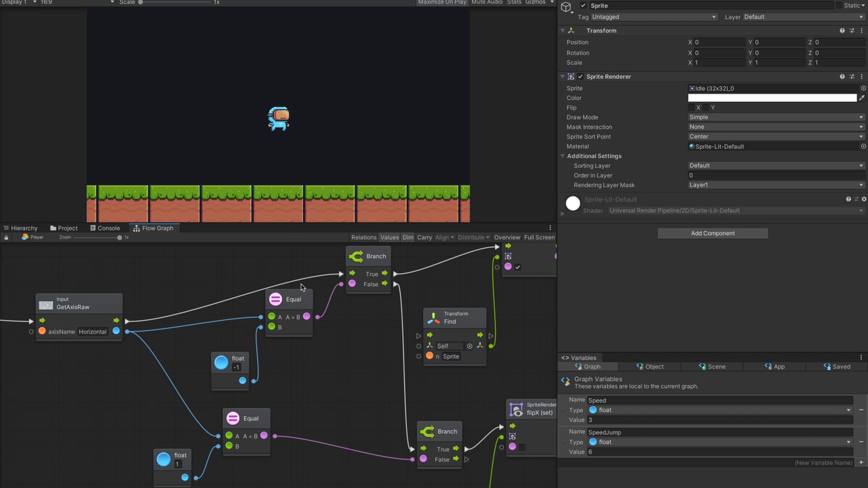
Task: Add new variable with plus button
Action: [861, 462]
